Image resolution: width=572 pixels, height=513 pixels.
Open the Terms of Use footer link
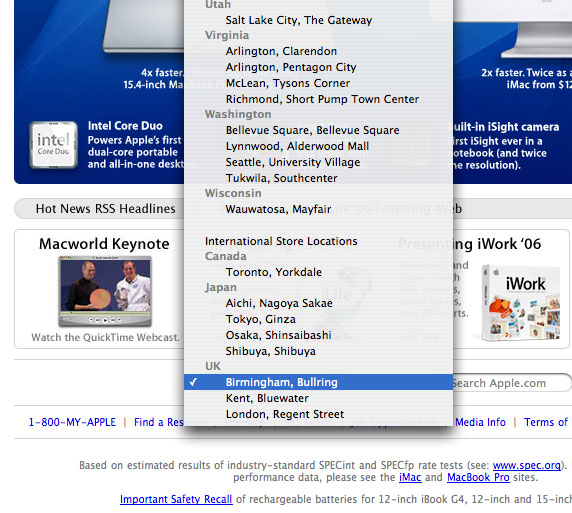tap(546, 422)
